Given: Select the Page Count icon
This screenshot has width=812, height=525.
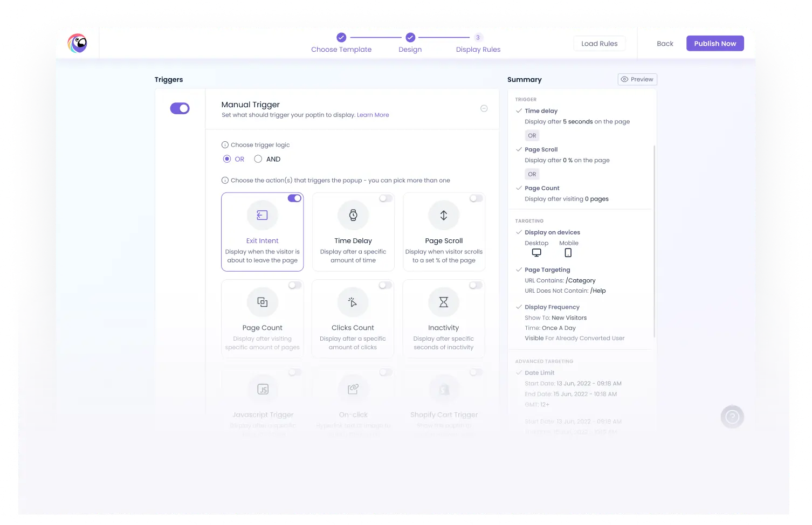Looking at the screenshot, I should [x=262, y=302].
